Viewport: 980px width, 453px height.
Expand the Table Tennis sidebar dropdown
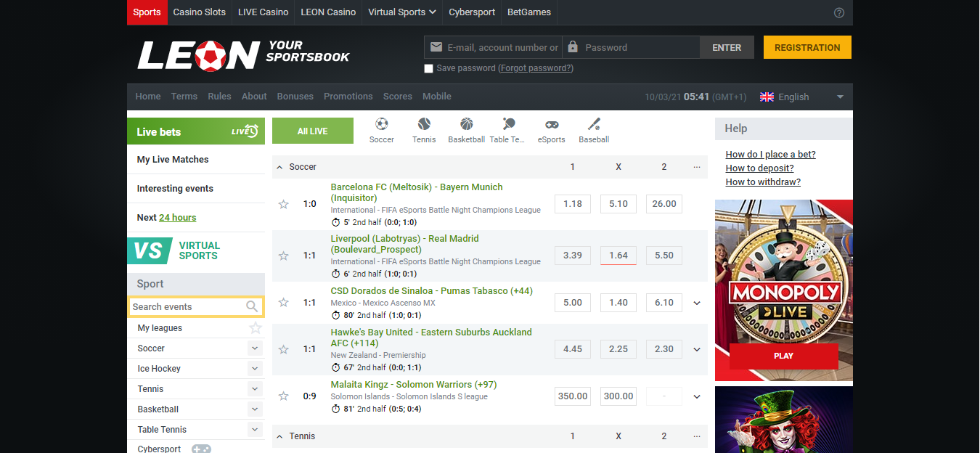click(x=255, y=430)
